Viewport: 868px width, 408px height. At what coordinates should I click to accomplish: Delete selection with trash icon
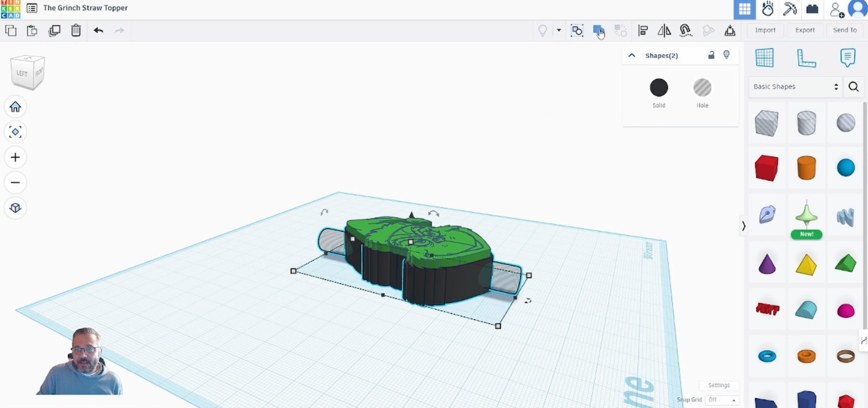[x=76, y=30]
